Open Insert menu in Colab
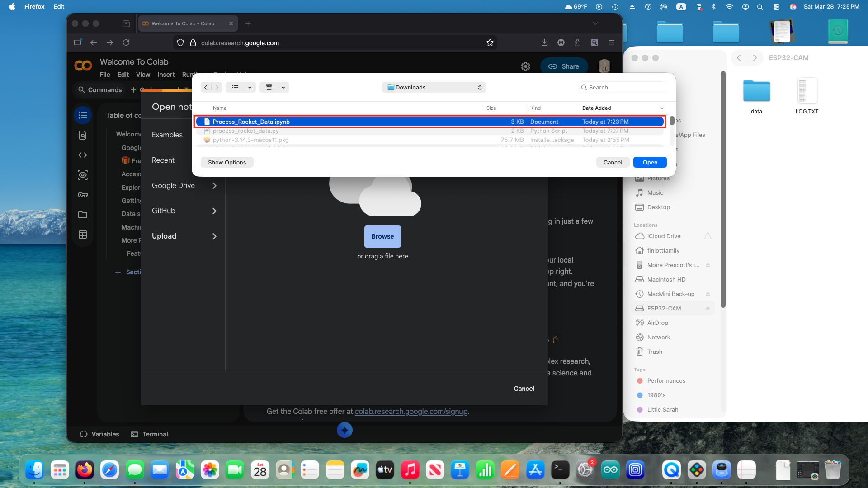 pyautogui.click(x=166, y=75)
